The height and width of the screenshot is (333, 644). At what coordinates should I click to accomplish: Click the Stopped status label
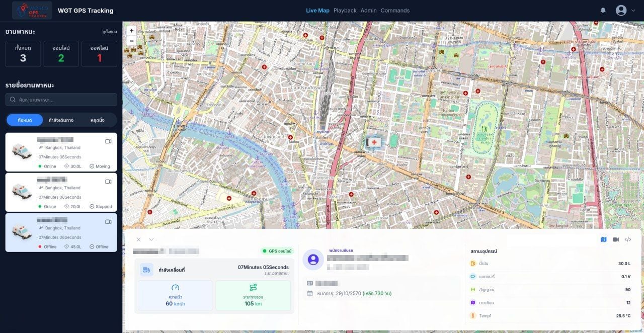(104, 207)
